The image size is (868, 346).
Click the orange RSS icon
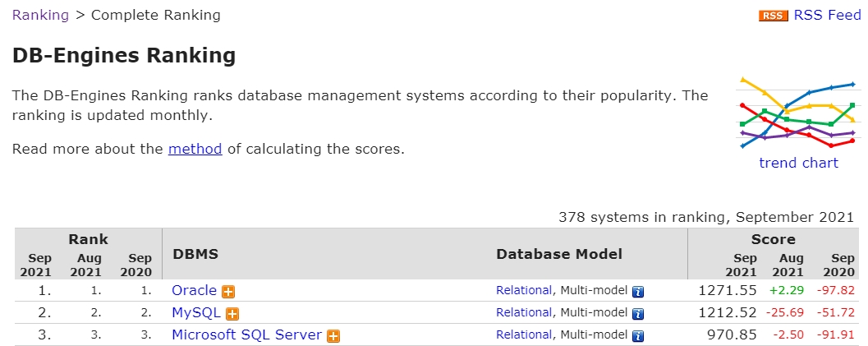(774, 16)
